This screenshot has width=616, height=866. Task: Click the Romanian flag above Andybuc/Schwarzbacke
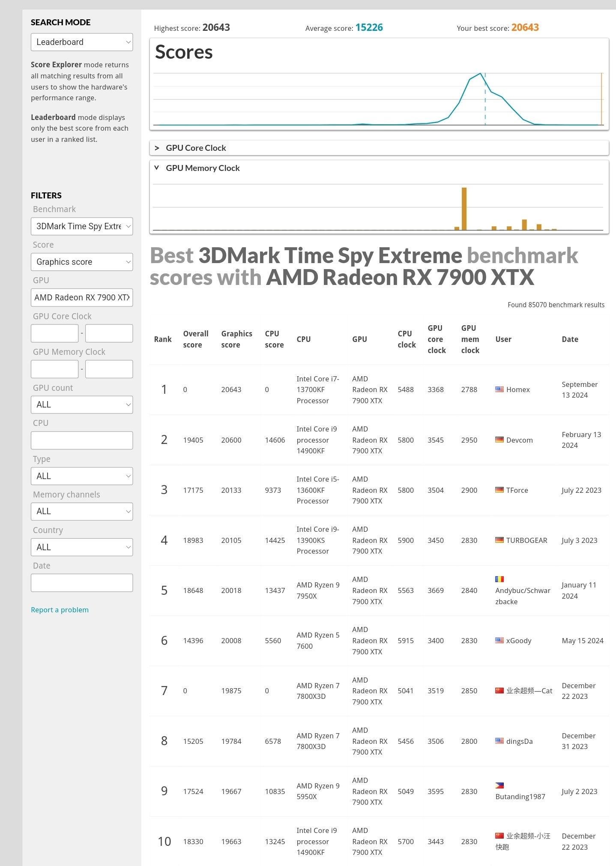pos(499,579)
